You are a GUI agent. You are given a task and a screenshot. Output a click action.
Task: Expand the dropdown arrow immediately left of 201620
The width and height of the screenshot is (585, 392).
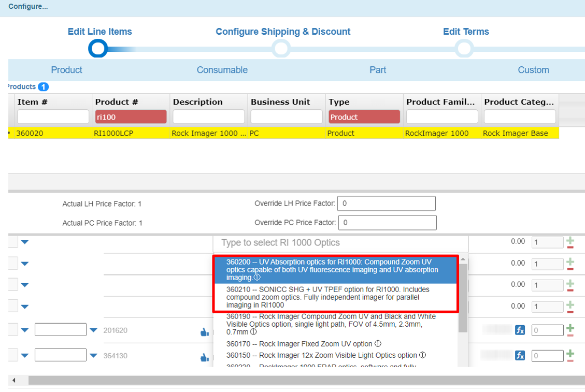(x=93, y=330)
